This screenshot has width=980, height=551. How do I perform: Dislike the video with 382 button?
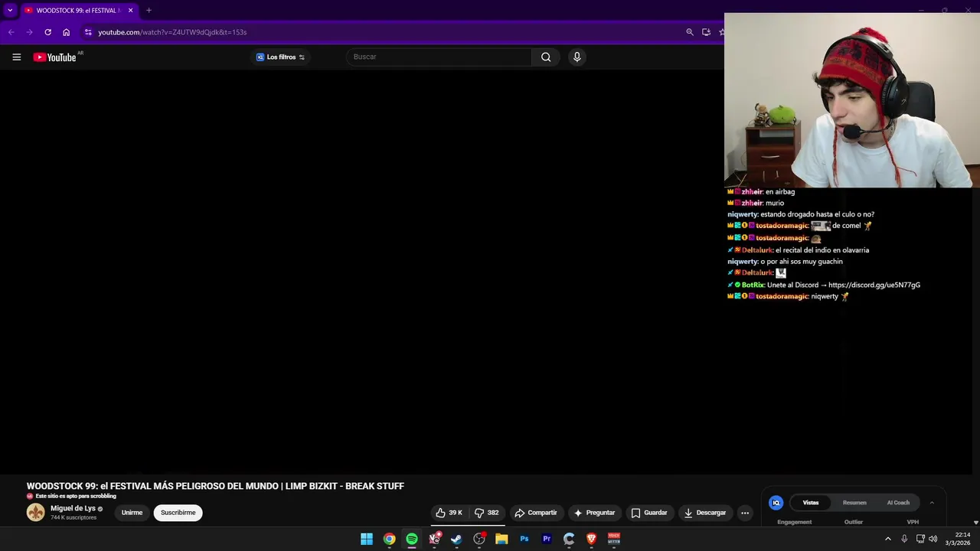click(x=486, y=513)
